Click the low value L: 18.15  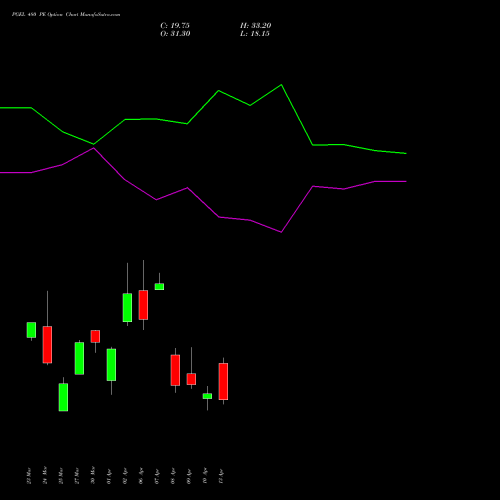click(x=255, y=34)
